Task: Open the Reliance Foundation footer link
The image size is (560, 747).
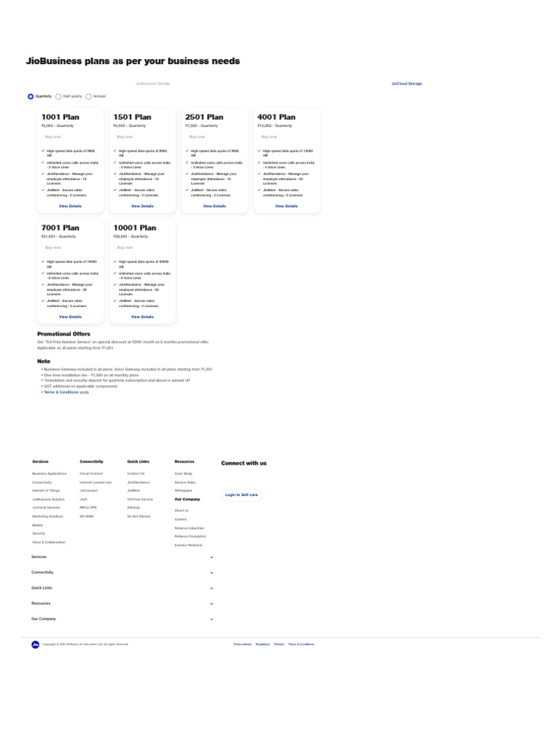Action: coord(190,536)
